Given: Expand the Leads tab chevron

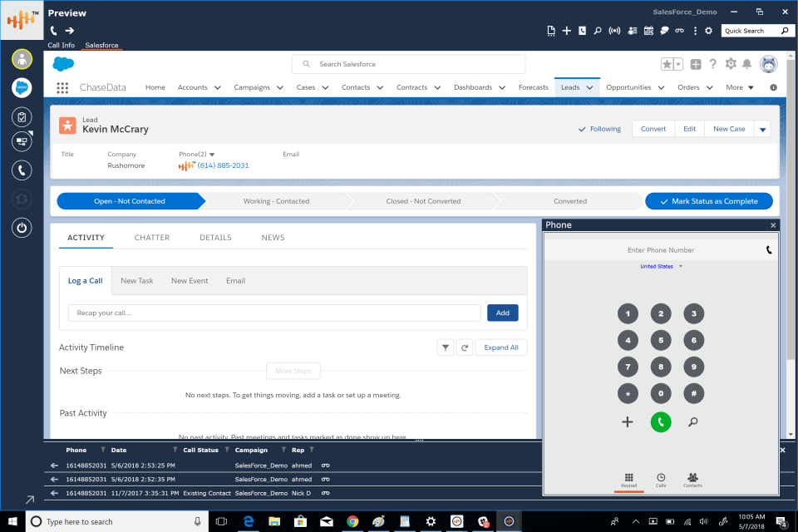Looking at the screenshot, I should [x=589, y=87].
